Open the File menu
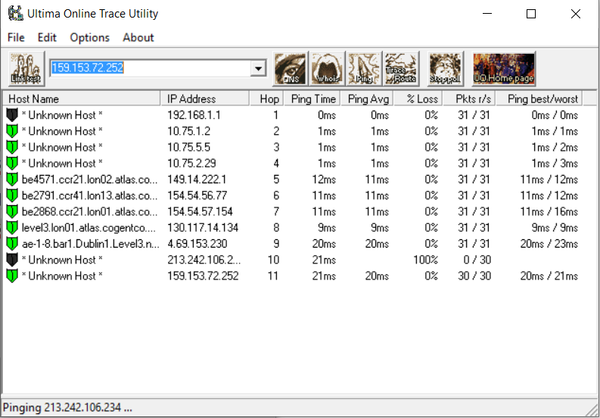The width and height of the screenshot is (600, 418). [x=16, y=37]
